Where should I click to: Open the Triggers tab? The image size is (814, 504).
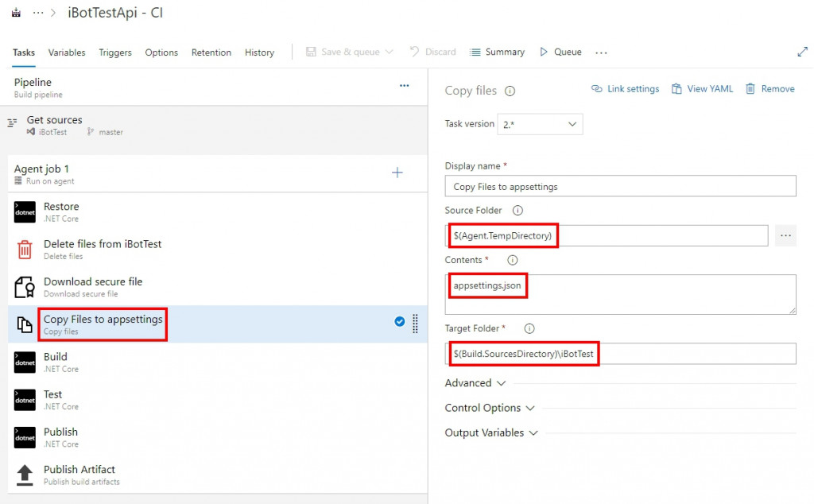(115, 52)
